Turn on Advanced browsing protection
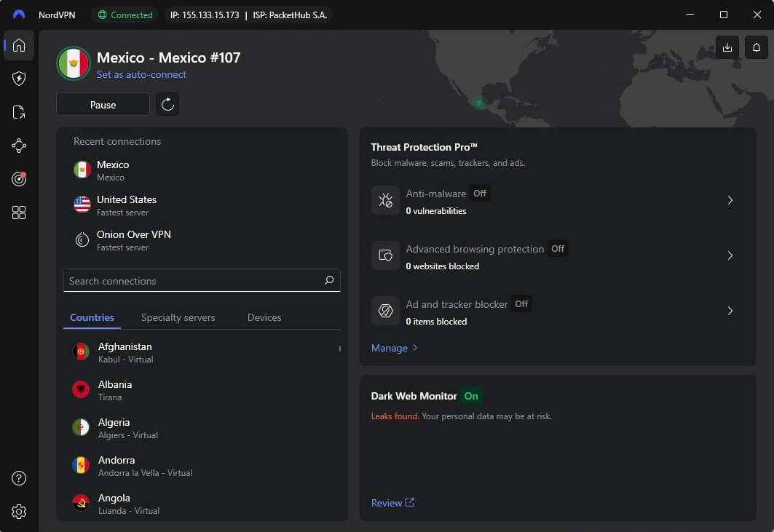This screenshot has width=774, height=532. point(558,249)
